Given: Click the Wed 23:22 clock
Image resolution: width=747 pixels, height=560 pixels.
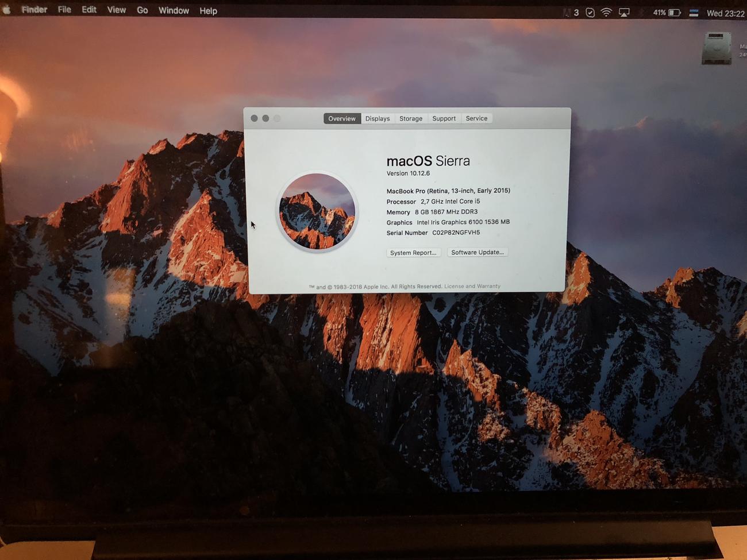Looking at the screenshot, I should (725, 13).
